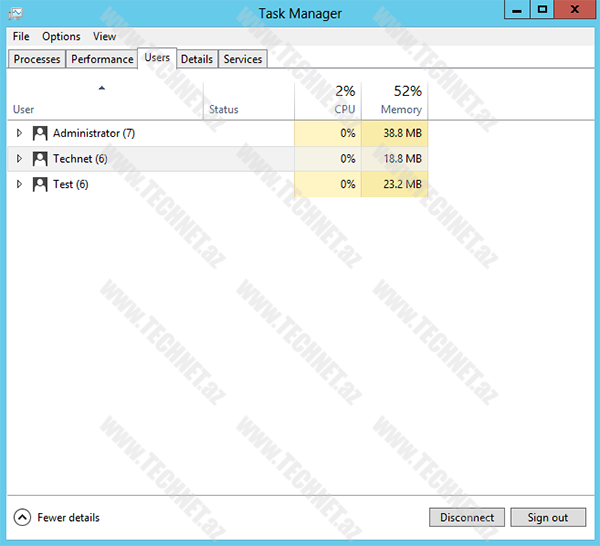The height and width of the screenshot is (546, 600).
Task: Go to the Details tab
Action: (196, 59)
